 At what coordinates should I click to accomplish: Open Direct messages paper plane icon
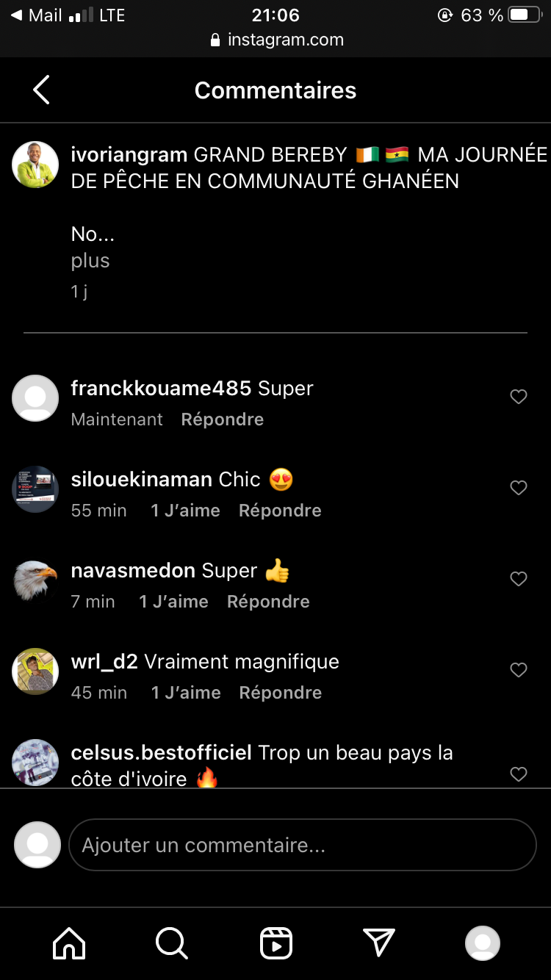tap(379, 943)
